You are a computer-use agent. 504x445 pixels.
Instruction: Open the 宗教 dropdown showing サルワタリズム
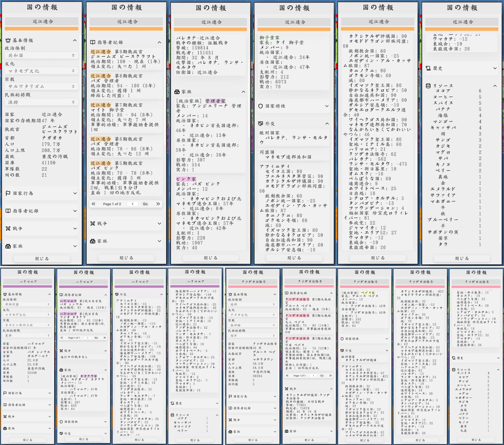pyautogui.click(x=41, y=86)
